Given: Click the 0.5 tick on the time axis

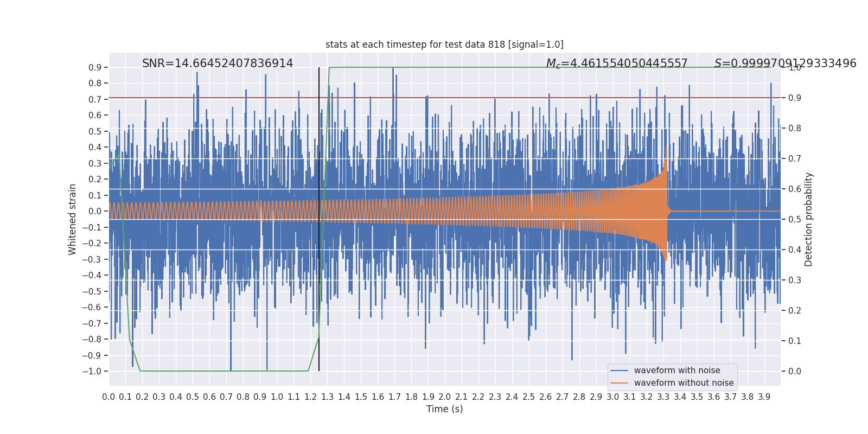Looking at the screenshot, I should tap(193, 397).
